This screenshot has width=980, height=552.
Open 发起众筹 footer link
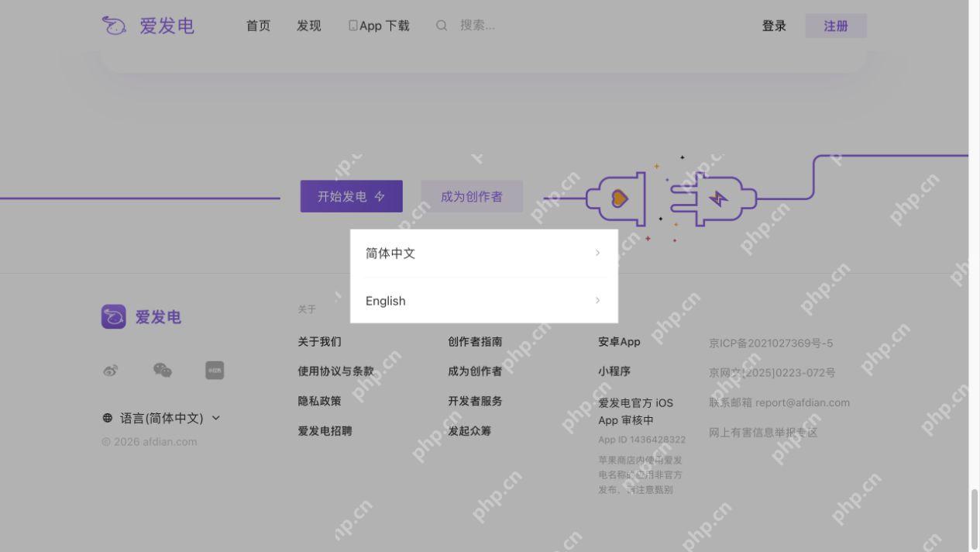pos(469,431)
